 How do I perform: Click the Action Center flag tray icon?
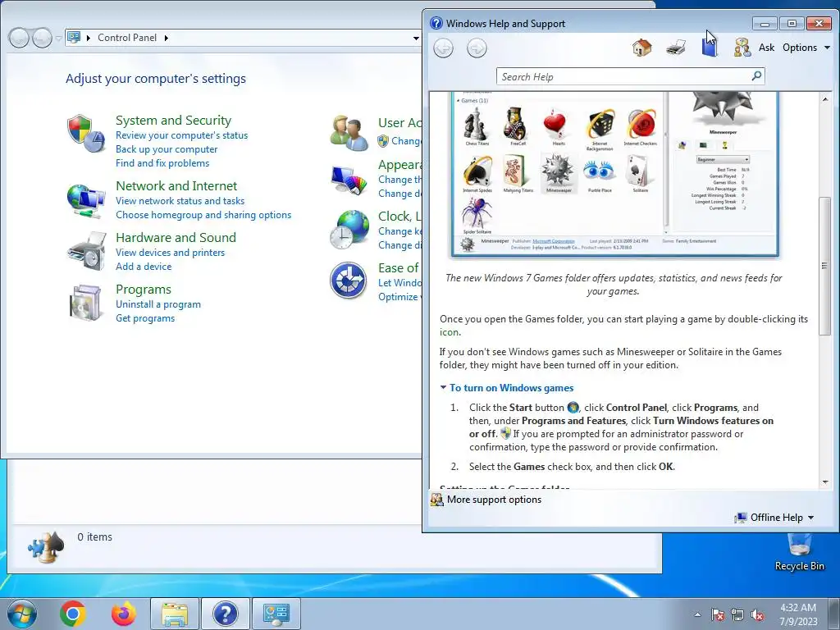click(x=718, y=614)
